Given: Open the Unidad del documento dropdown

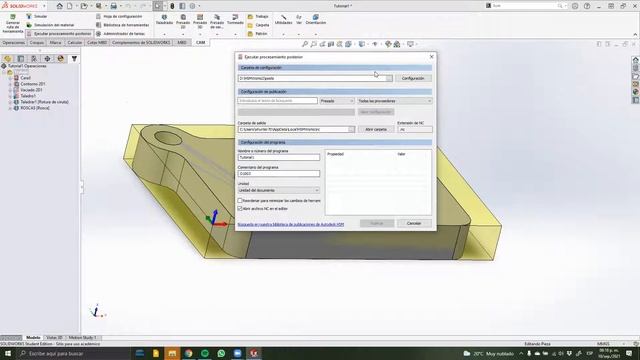Looking at the screenshot, I should [x=278, y=190].
